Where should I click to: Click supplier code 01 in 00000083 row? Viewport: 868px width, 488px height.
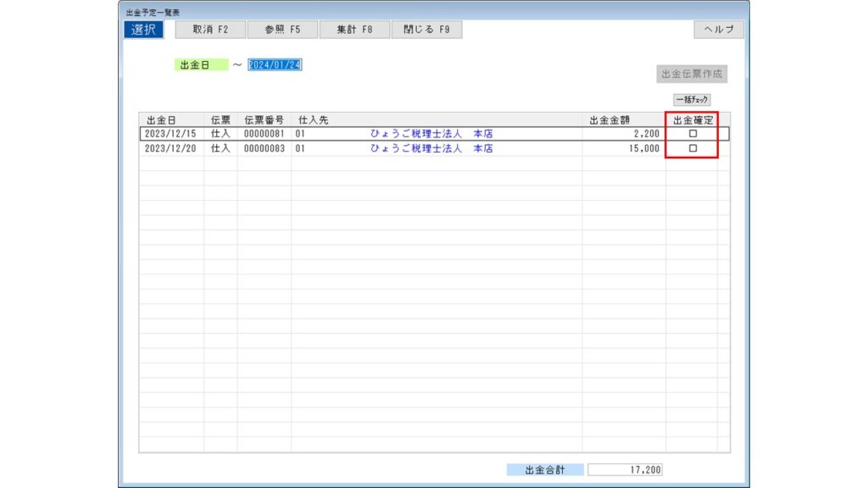click(300, 148)
